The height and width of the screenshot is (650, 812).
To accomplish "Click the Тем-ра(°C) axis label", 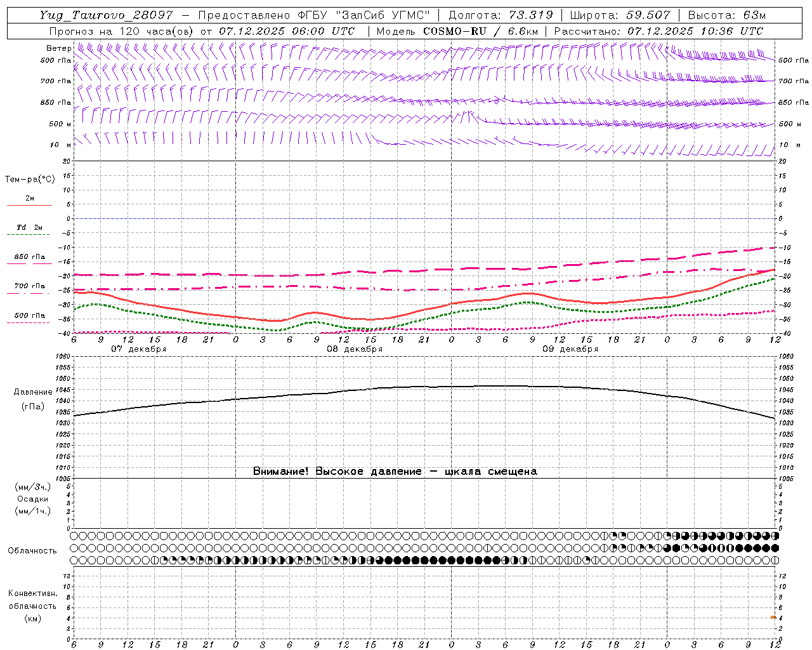I will coord(30,180).
